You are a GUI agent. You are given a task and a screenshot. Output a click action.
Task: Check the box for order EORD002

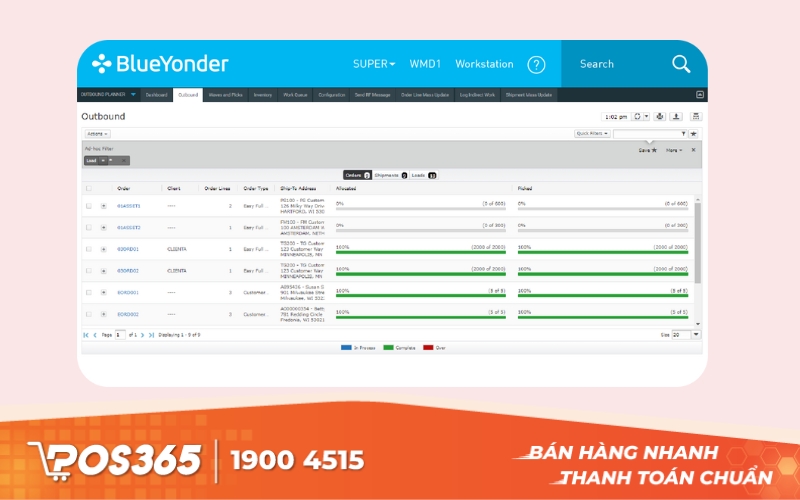coord(89,314)
